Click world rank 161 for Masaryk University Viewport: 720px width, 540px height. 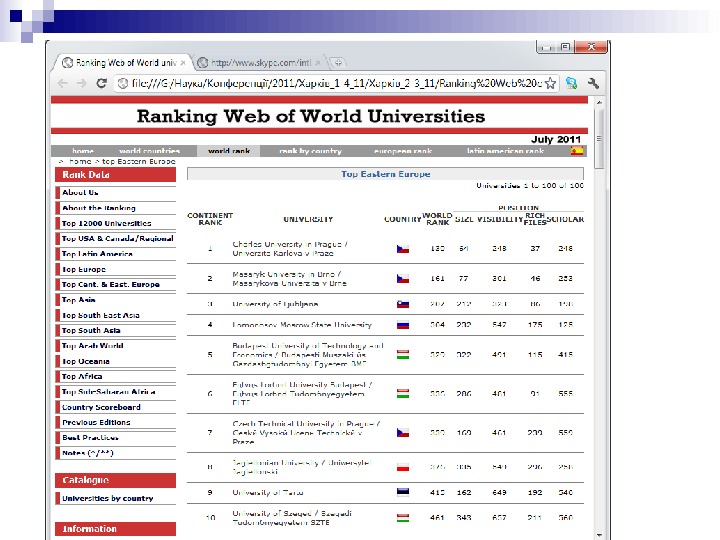[x=437, y=279]
